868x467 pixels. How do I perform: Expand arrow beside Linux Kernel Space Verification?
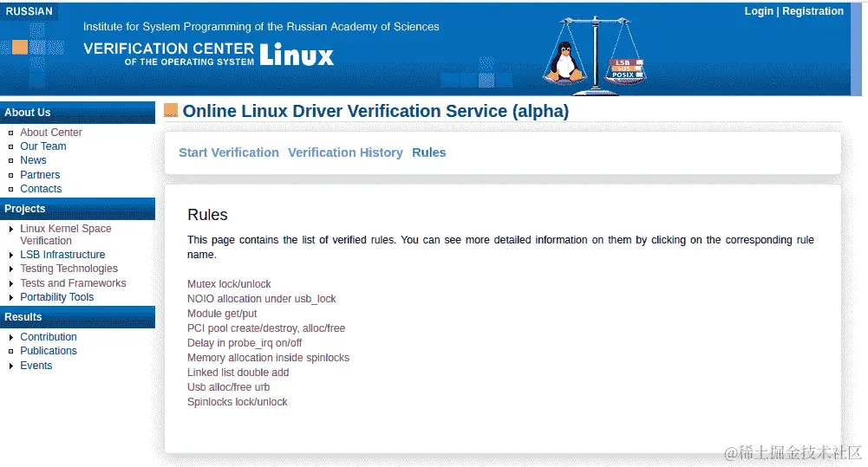coord(11,229)
